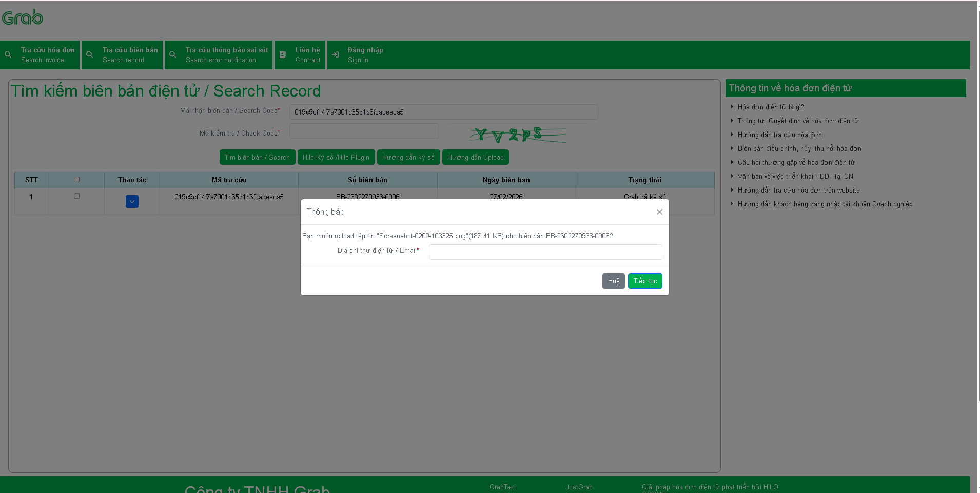Image resolution: width=980 pixels, height=493 pixels.
Task: Open the Đăng nhập / Sign in menu
Action: click(x=365, y=54)
